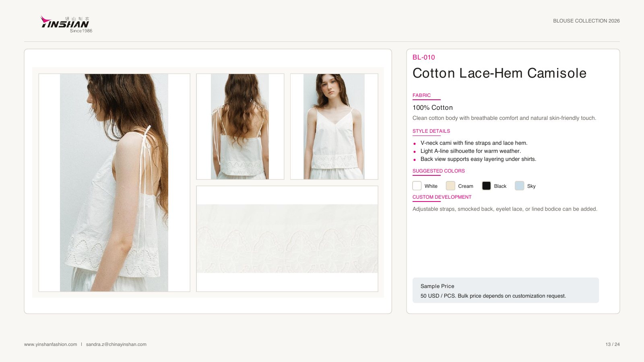Click the SUGGESTED COLORS heading

(x=439, y=171)
